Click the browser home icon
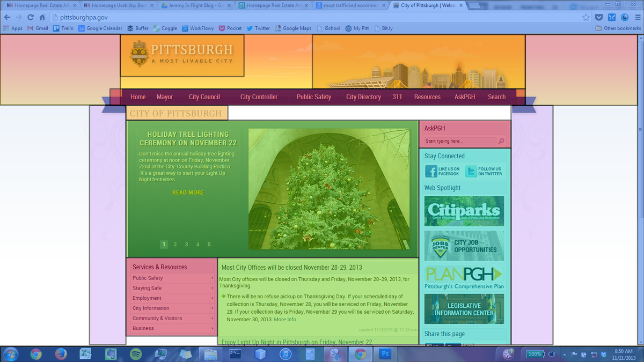This screenshot has width=644, height=362. pos(42,17)
